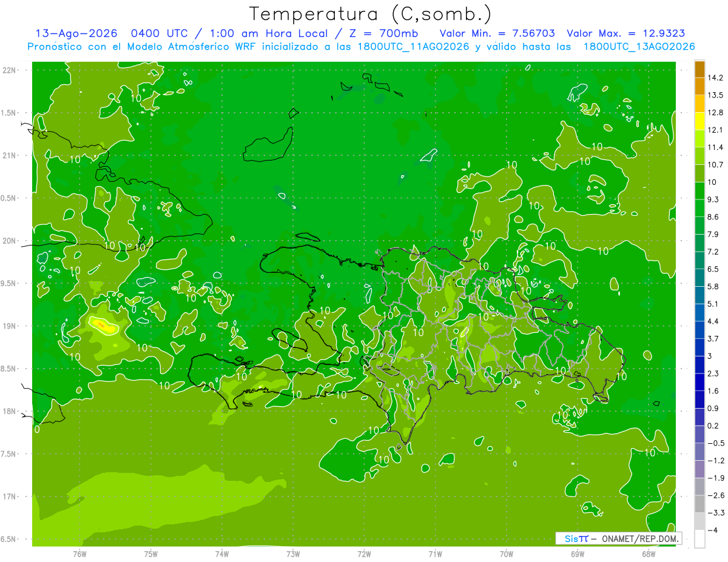Click the '20N' latitude axis label
728x562 pixels.
(9, 241)
